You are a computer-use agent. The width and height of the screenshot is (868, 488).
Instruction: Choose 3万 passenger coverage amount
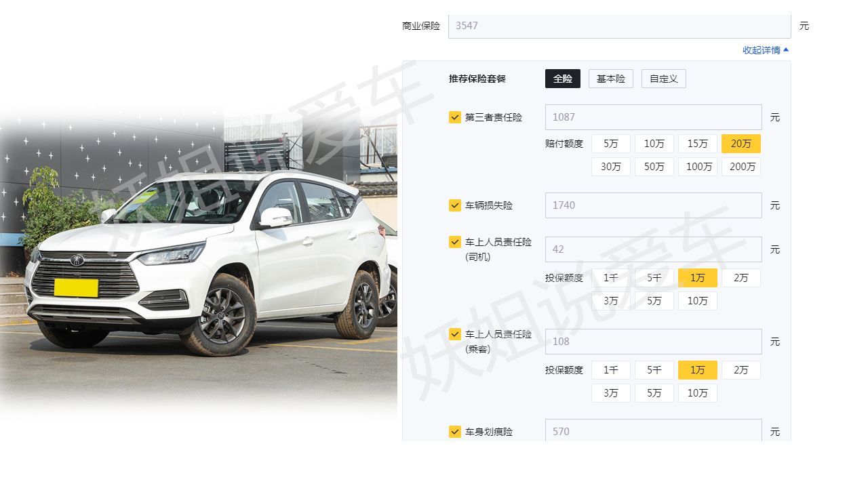click(611, 393)
